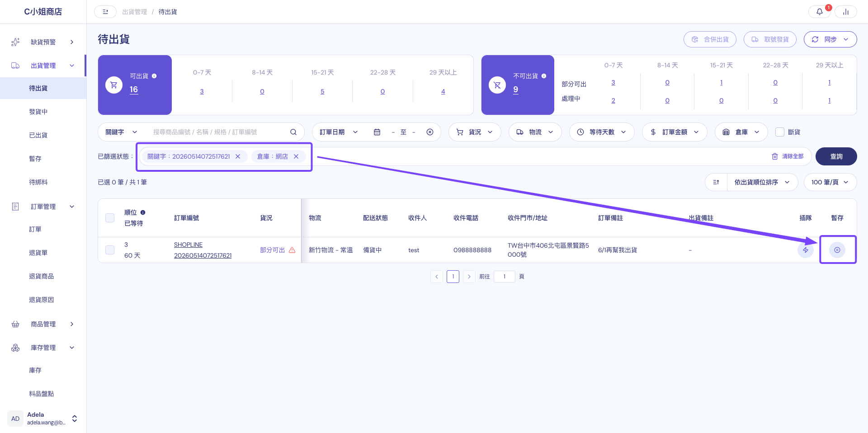Open the 貨況 filter dropdown

(475, 132)
